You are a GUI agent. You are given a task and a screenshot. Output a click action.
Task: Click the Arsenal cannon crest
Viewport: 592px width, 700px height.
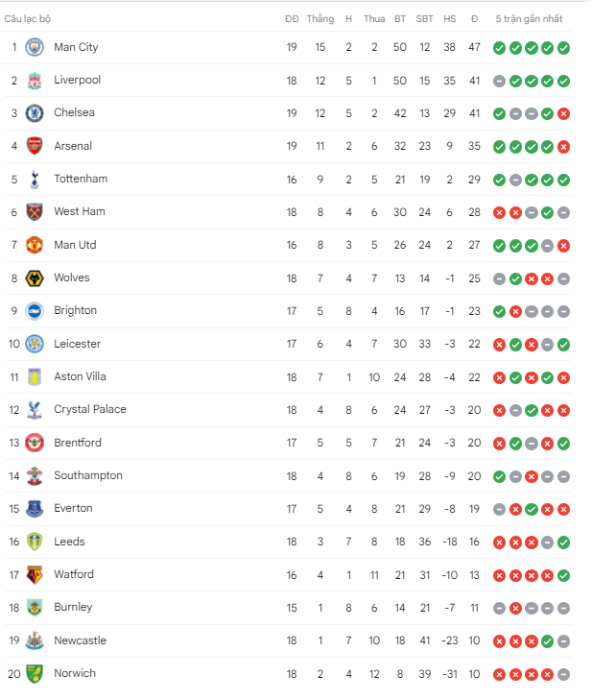35,146
